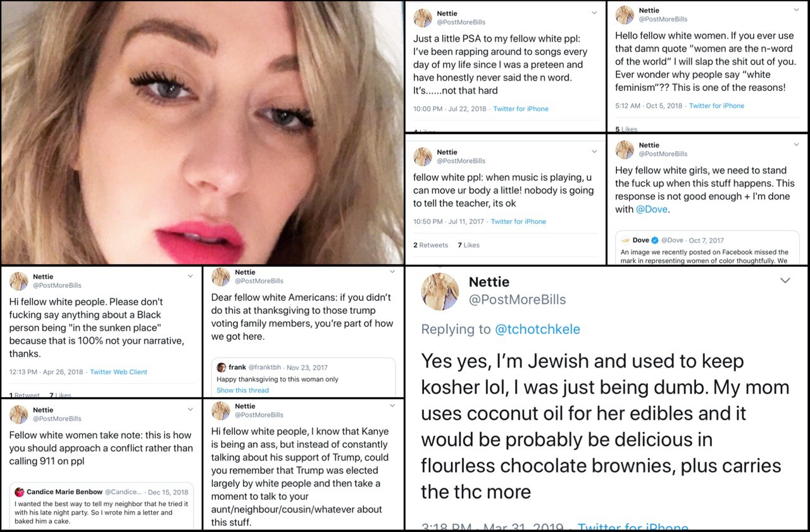The height and width of the screenshot is (532, 810).
Task: Click large avatar on kosher reply tweet
Action: coord(440,291)
